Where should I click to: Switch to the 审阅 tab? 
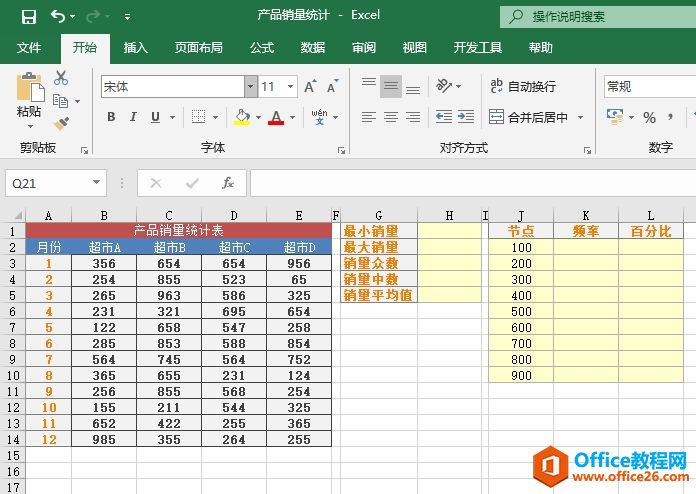tap(364, 47)
